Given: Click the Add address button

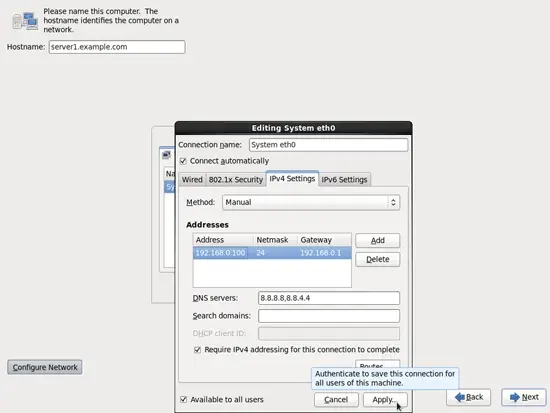Looking at the screenshot, I should pos(377,240).
